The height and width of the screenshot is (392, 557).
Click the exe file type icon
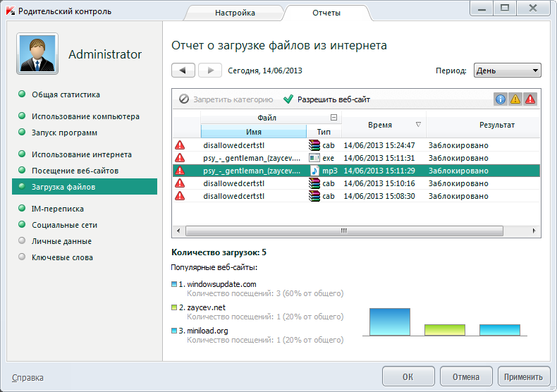314,158
